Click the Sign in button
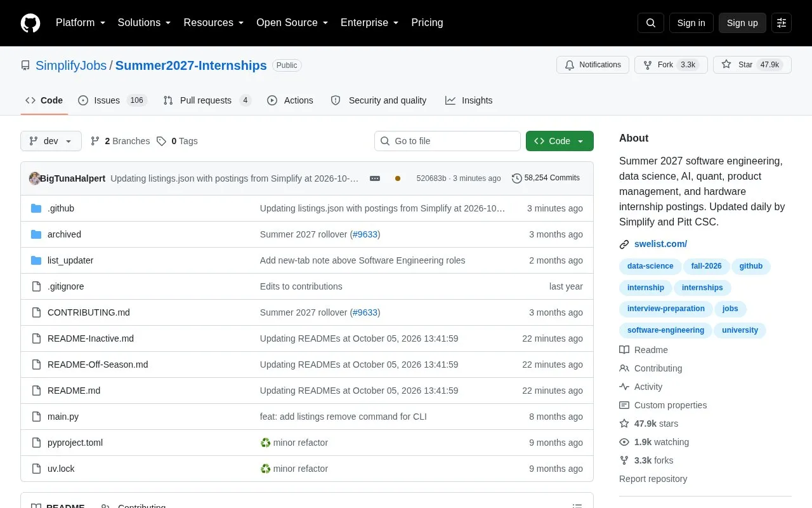812x508 pixels. click(x=691, y=23)
